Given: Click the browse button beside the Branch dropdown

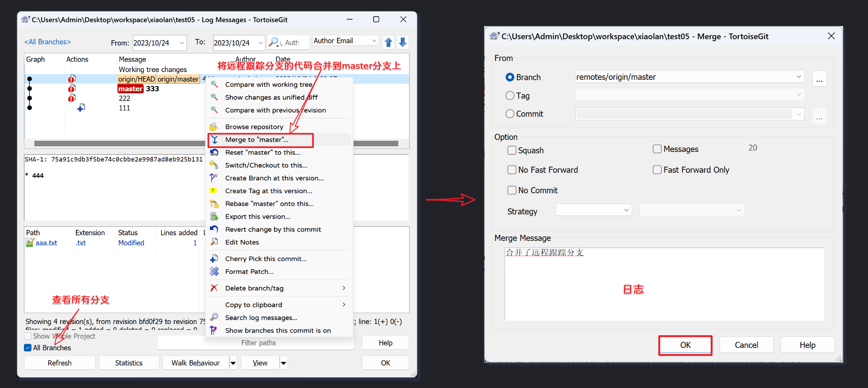Looking at the screenshot, I should (819, 79).
